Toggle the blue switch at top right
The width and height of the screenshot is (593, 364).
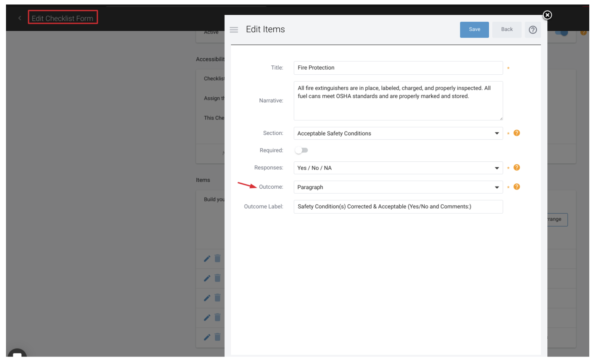562,33
